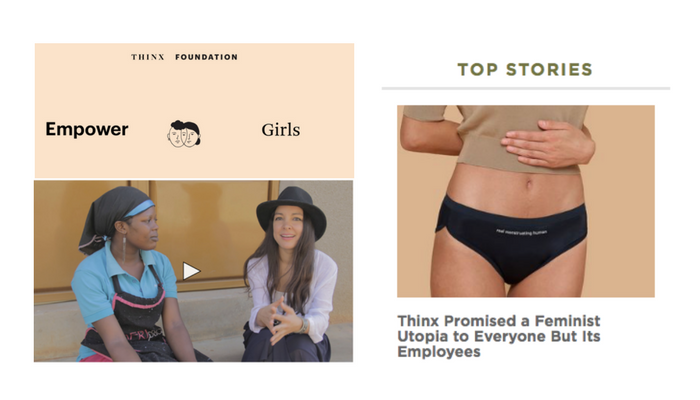Open 'Thinx Promised a Feminist Utopia' headline

[x=499, y=336]
